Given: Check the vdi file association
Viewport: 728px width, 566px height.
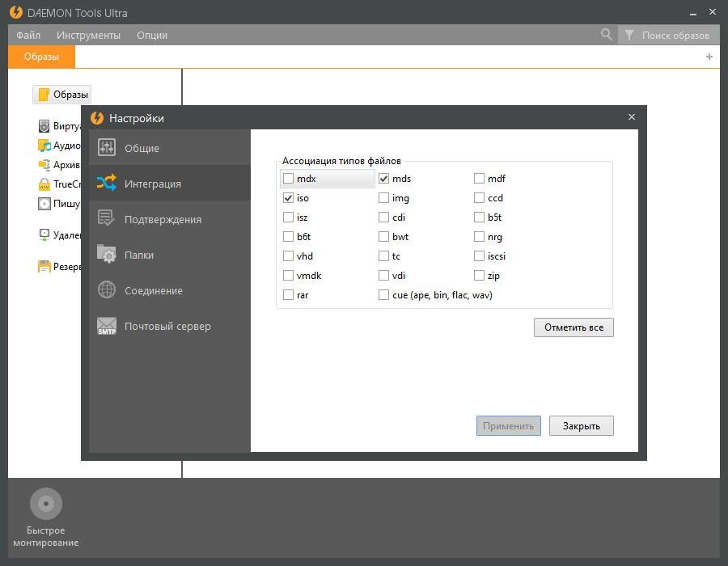Looking at the screenshot, I should point(383,276).
